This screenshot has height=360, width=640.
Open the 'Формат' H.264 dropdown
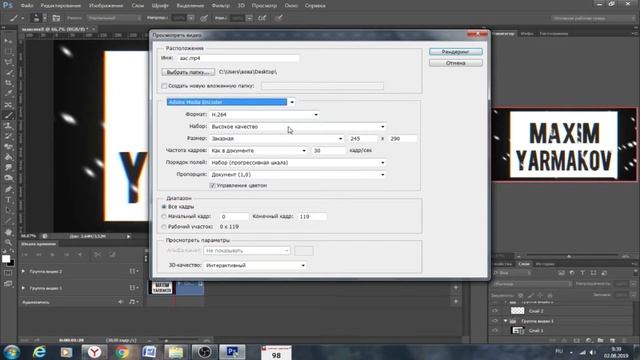click(x=264, y=115)
